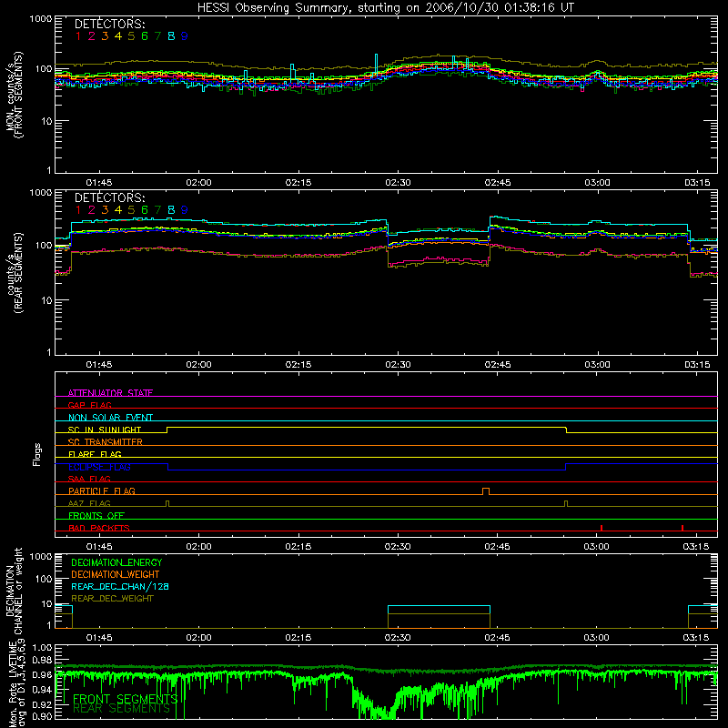Click the AAZ_FLAG pulse near 02:55
The width and height of the screenshot is (728, 728).
click(565, 503)
